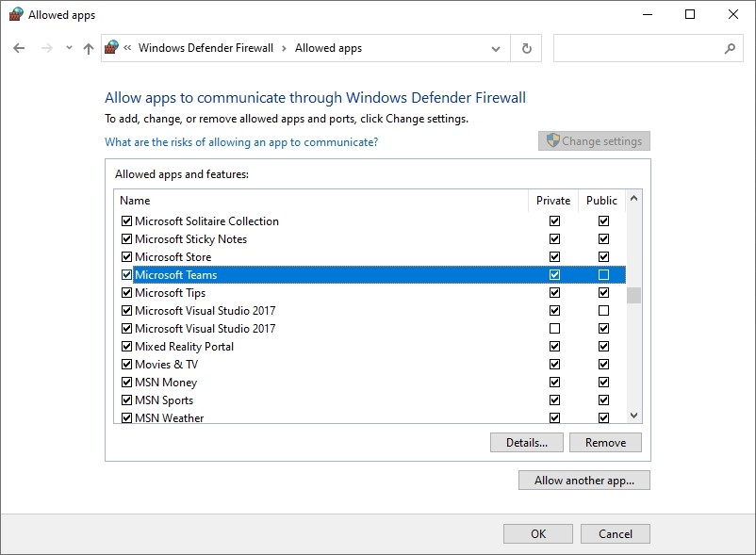Toggle Public checkbox for Microsoft Sticky Notes

[603, 238]
